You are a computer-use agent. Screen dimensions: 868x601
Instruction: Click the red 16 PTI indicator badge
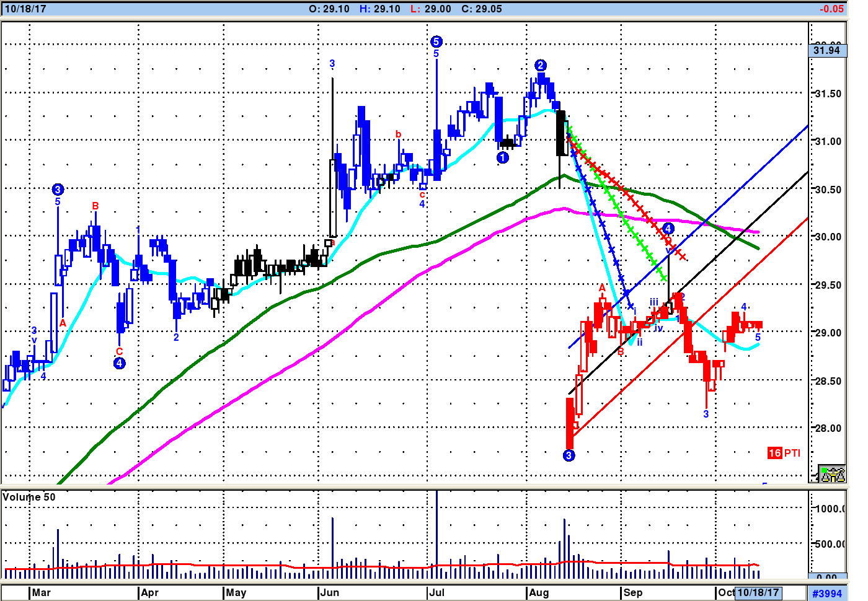point(784,453)
